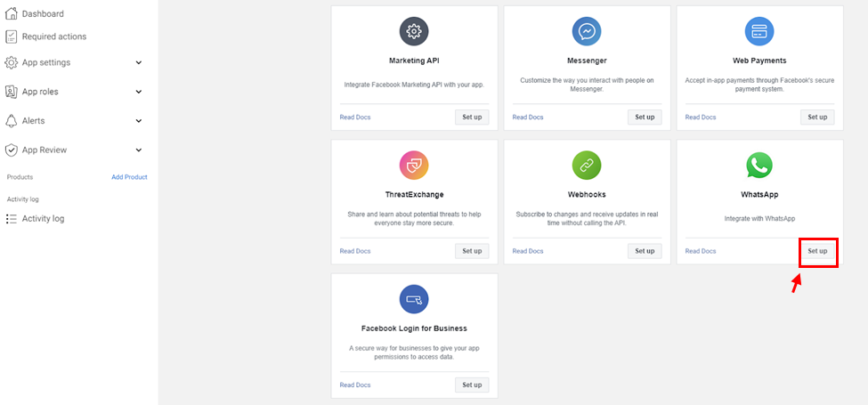Click the Messenger product icon
The height and width of the screenshot is (405, 868).
point(587,31)
